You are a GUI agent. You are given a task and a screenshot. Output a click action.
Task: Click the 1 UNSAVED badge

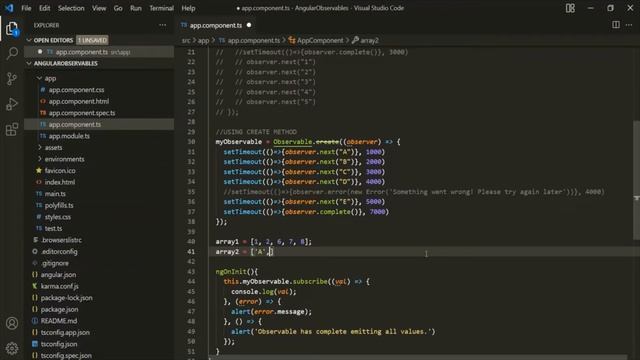coord(92,40)
